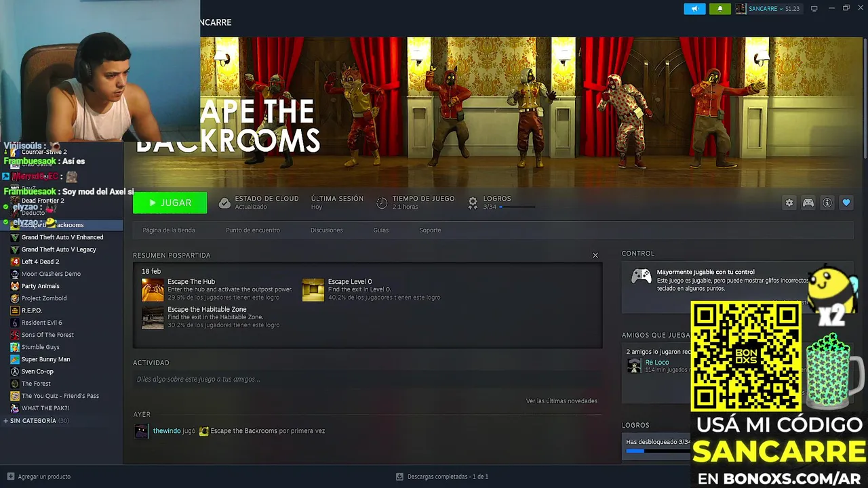The width and height of the screenshot is (868, 488).
Task: Open the Punto de encuentro tab
Action: [x=253, y=230]
